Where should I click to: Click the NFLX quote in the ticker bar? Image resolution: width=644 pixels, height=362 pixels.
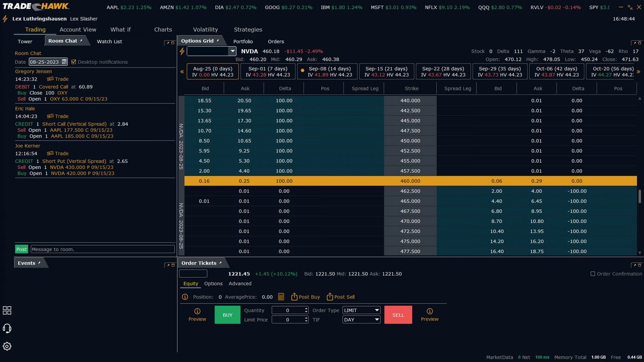(x=447, y=8)
